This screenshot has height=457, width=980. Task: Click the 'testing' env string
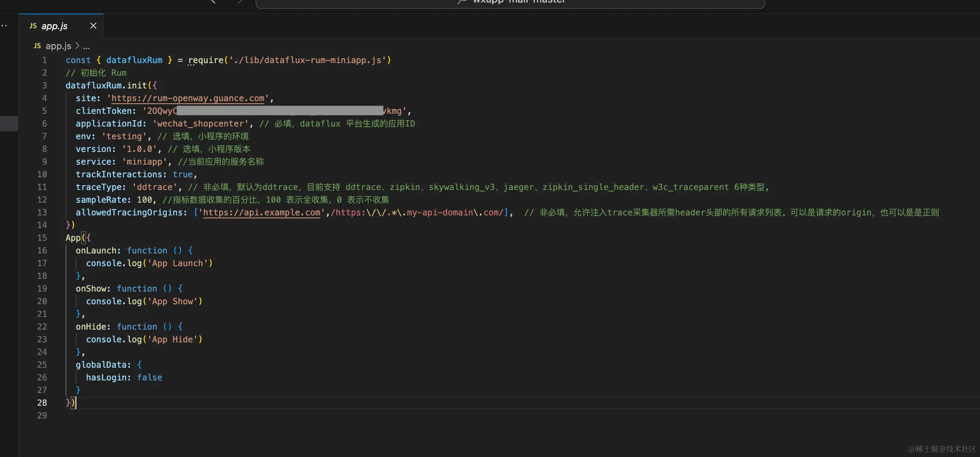(124, 136)
